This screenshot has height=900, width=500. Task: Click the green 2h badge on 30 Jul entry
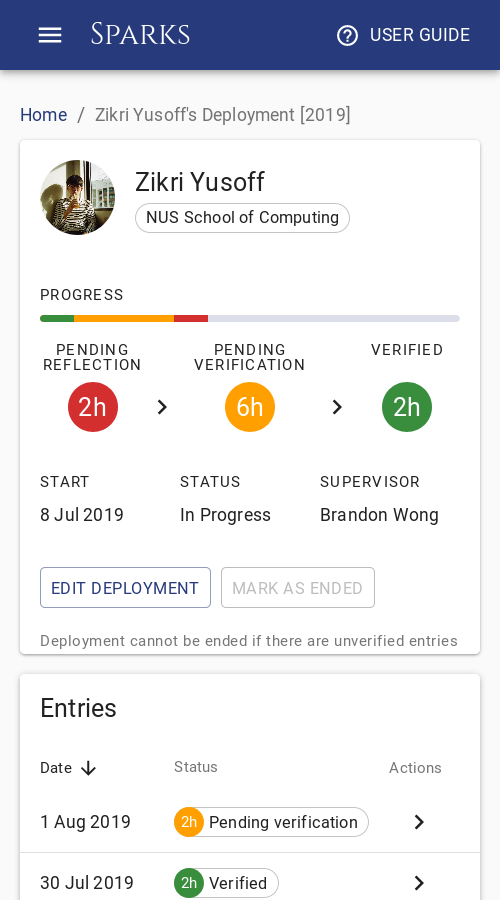[x=189, y=883]
